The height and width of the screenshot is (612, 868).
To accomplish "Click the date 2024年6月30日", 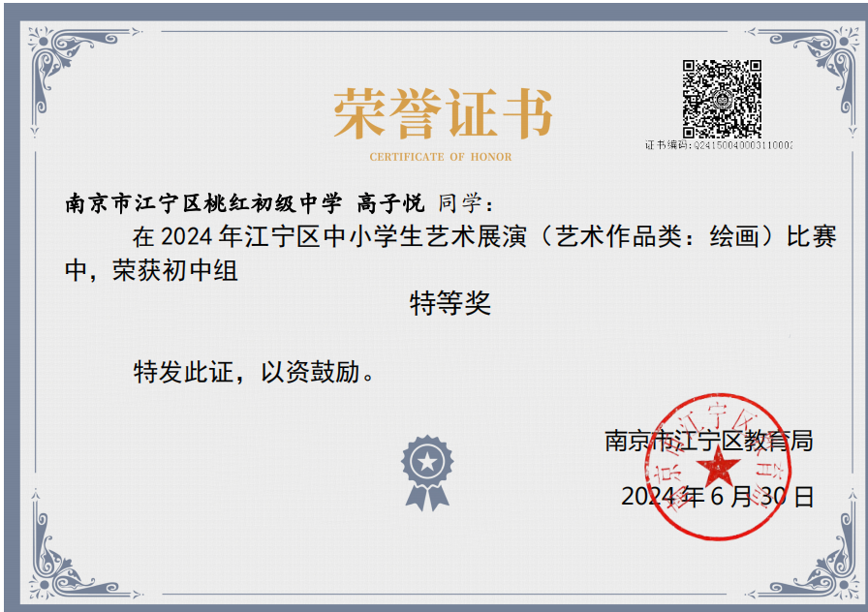I will click(717, 498).
